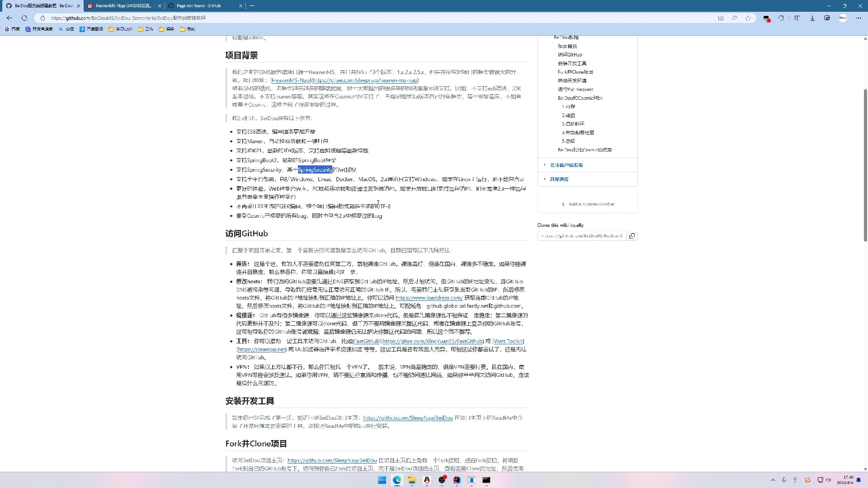Open the split screen icon in the address bar
868x488 pixels.
coord(721,18)
